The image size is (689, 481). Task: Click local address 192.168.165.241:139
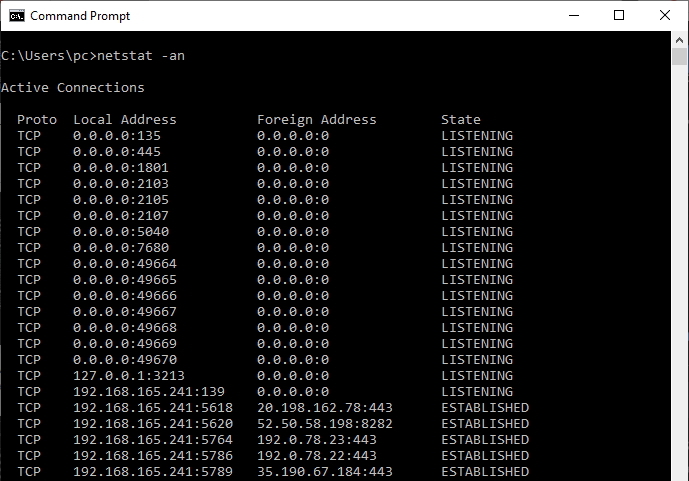pos(149,391)
